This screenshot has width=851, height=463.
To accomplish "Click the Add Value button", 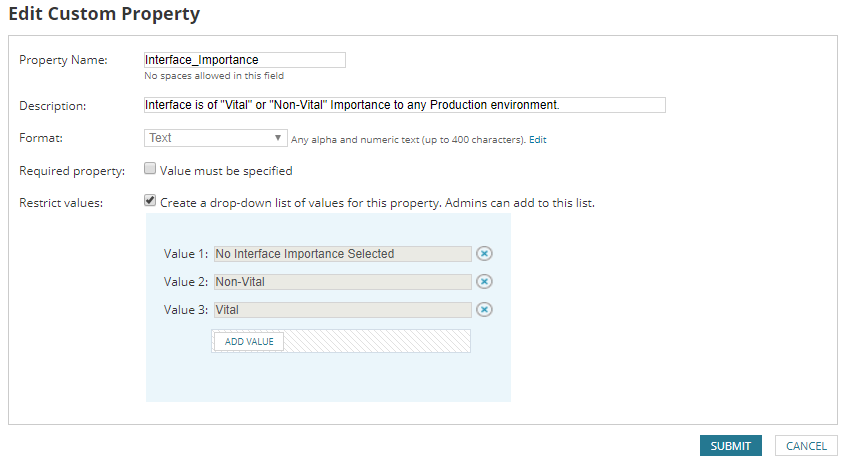I will tap(249, 342).
